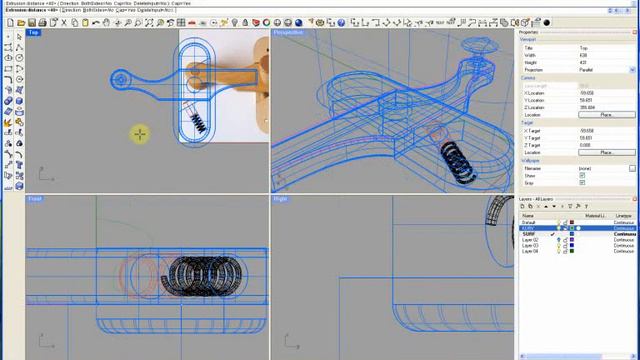
Task: Toggle the Wallpaper Show checkbox
Action: tap(582, 176)
